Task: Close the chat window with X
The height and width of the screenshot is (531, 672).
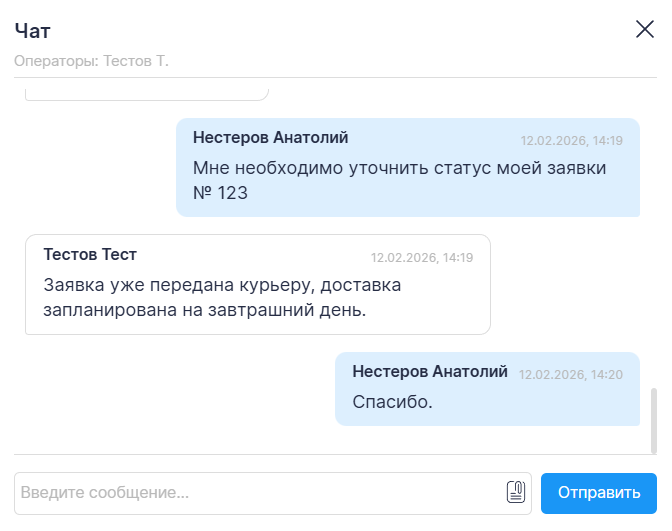Action: pyautogui.click(x=645, y=29)
